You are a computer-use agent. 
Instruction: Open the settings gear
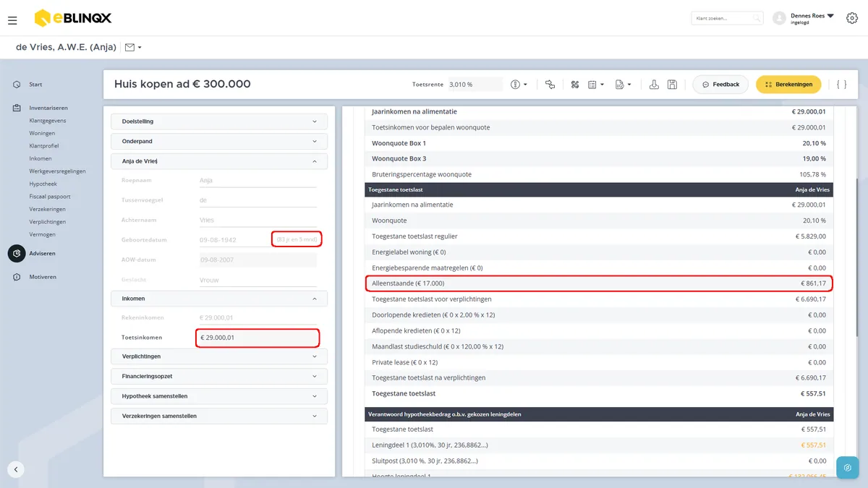click(851, 18)
